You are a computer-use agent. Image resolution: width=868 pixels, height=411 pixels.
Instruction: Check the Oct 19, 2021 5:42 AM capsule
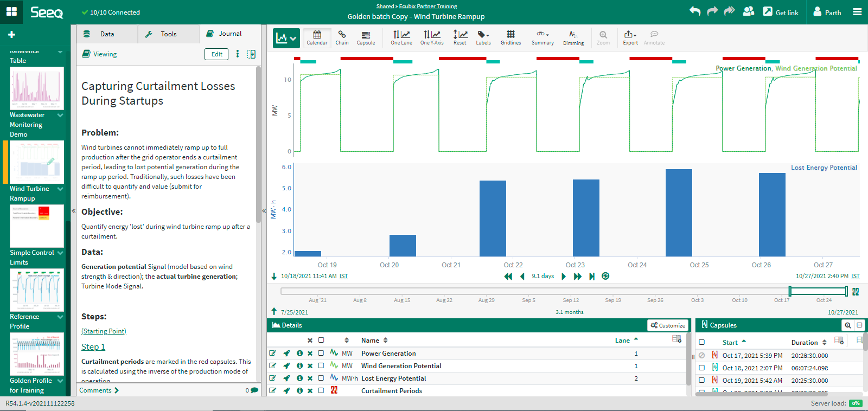[701, 380]
